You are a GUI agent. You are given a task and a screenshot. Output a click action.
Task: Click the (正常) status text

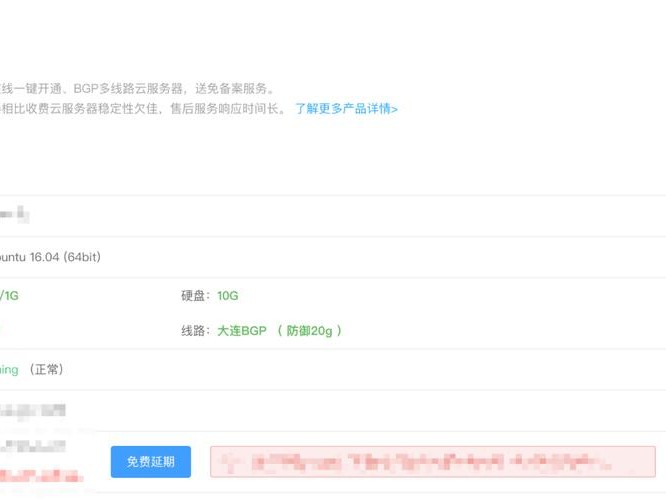click(47, 369)
